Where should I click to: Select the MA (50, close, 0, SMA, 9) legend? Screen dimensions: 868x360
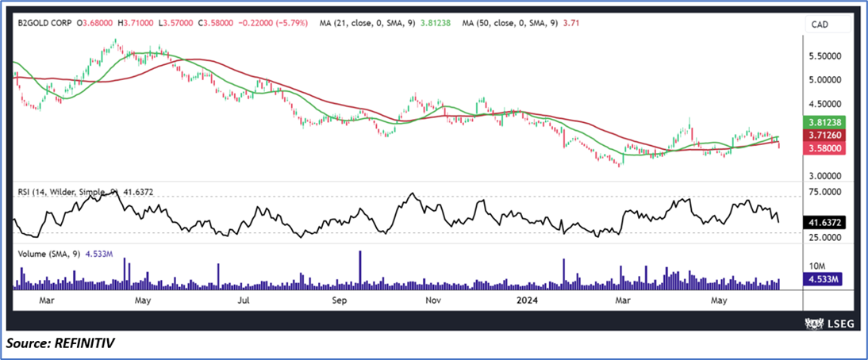tap(509, 23)
